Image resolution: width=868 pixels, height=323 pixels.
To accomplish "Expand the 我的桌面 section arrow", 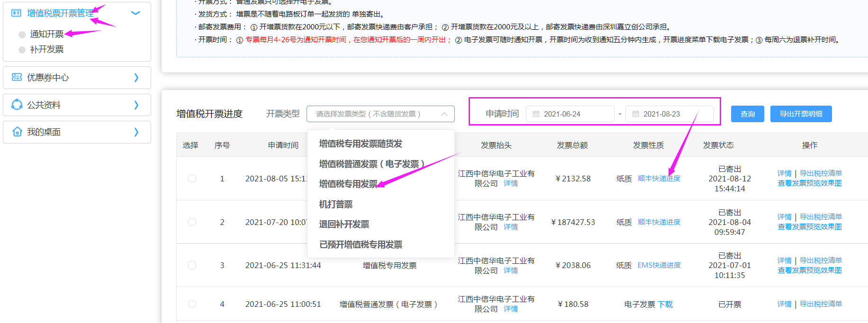I will coord(136,132).
